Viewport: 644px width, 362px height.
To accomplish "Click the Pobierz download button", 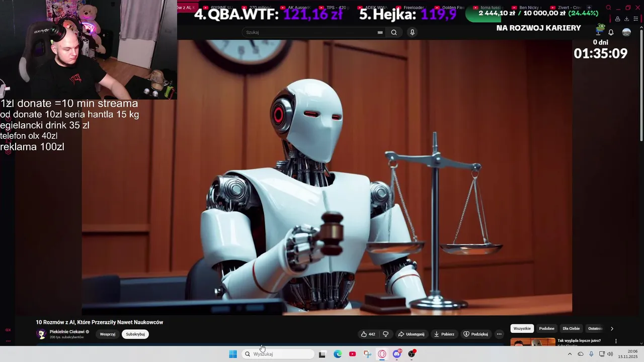I will pos(444,334).
